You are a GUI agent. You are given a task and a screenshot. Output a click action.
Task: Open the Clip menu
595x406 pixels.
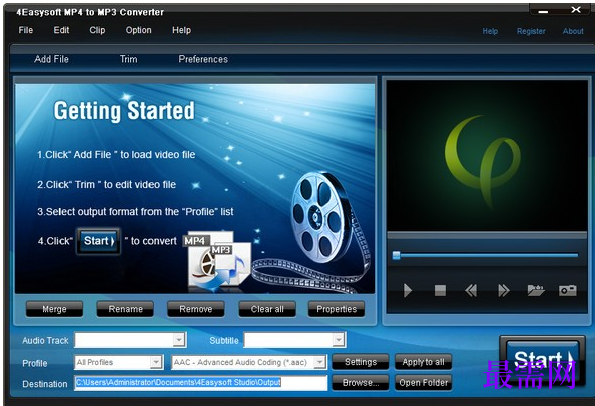[97, 30]
